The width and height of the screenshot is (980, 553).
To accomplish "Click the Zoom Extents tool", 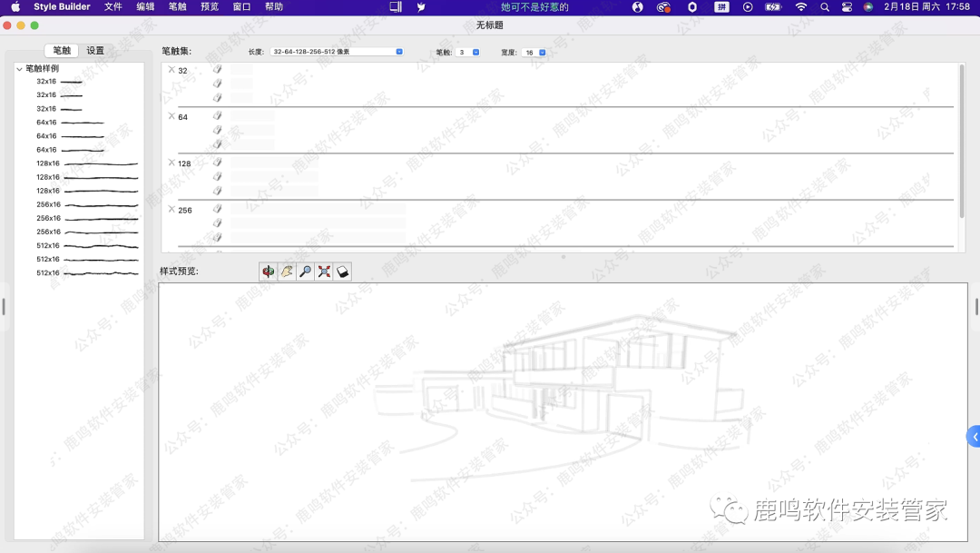I will [x=324, y=272].
